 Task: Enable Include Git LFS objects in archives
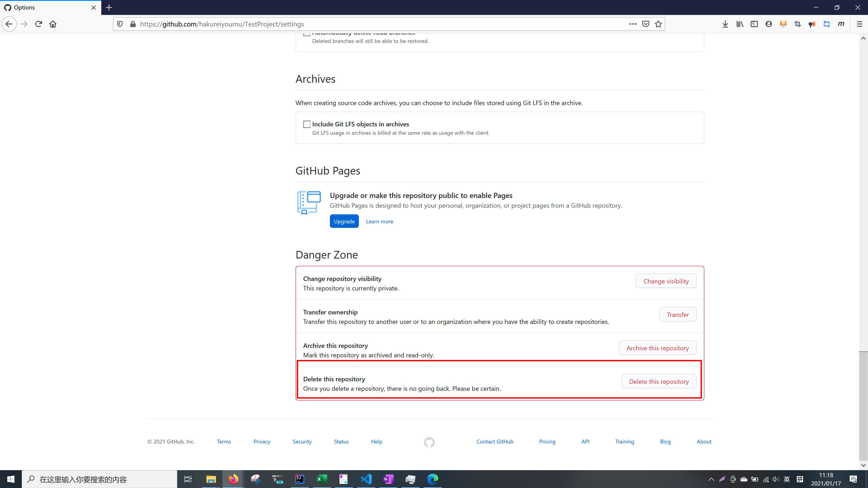click(307, 124)
